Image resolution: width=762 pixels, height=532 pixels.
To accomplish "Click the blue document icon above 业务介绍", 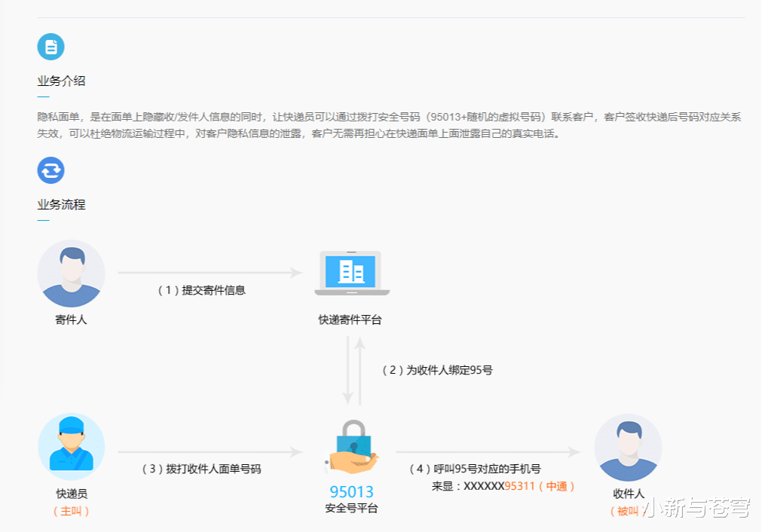I will [51, 47].
